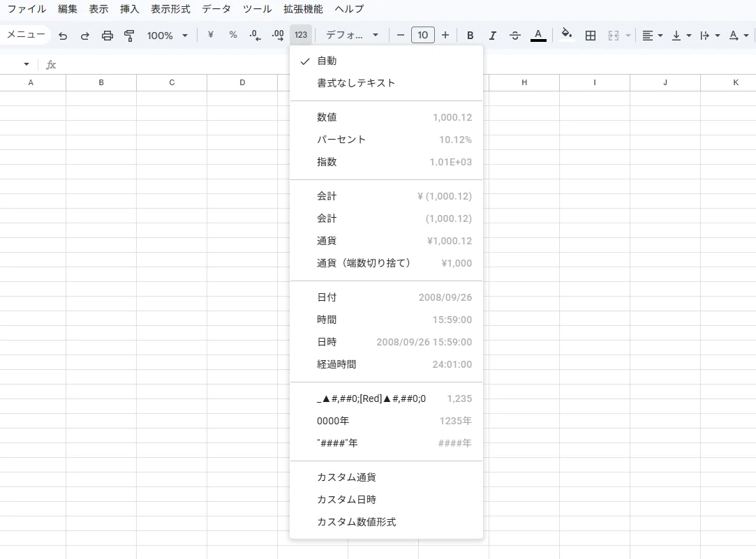Click the 123 number format button
Viewport: 756px width, 559px height.
pyautogui.click(x=301, y=35)
